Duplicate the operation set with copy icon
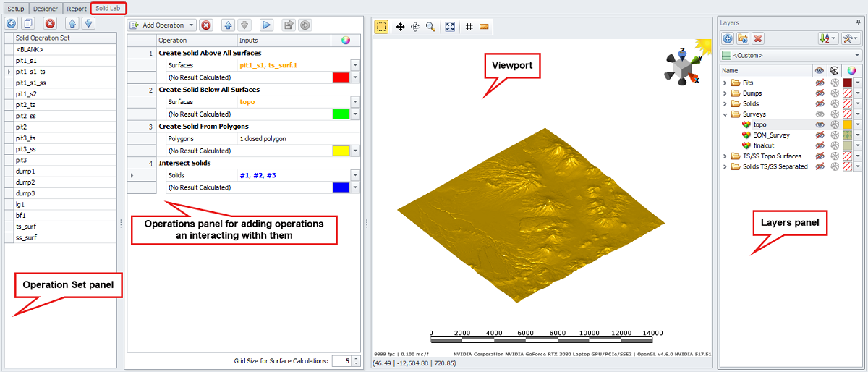The width and height of the screenshot is (868, 372). coord(29,23)
